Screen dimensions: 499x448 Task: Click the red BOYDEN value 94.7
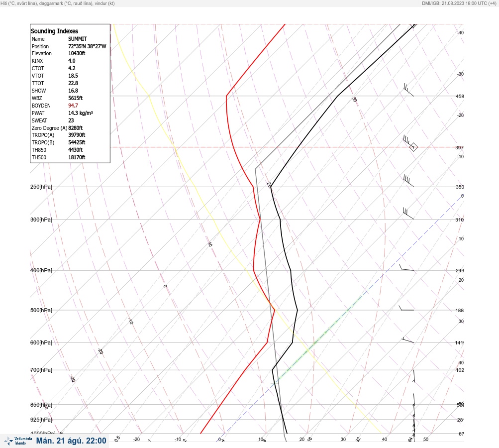point(73,106)
